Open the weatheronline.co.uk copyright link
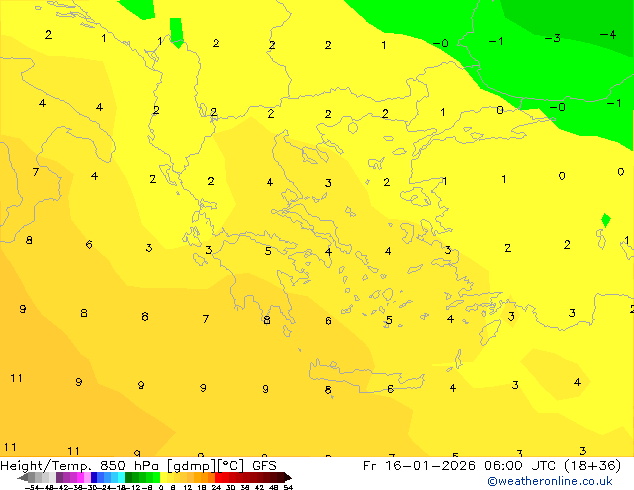This screenshot has height=490, width=634. [x=550, y=481]
